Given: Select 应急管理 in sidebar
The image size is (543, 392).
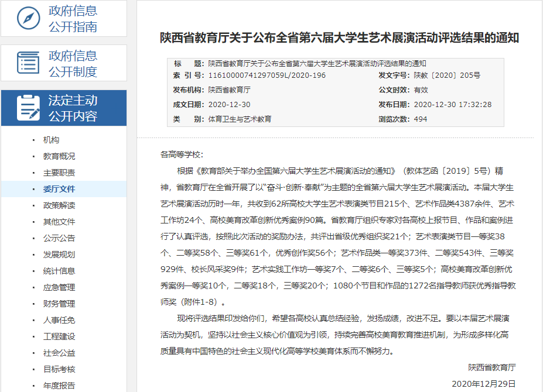Looking at the screenshot, I should [59, 287].
